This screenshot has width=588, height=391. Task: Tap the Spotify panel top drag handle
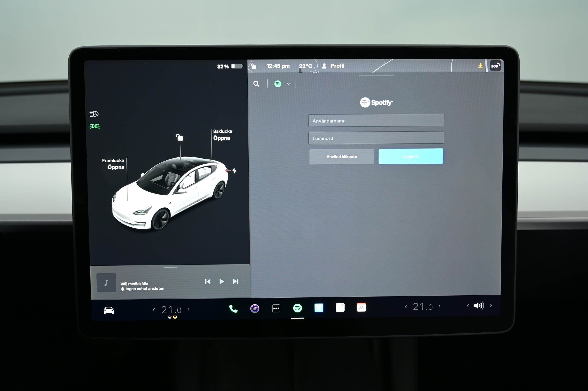click(x=376, y=75)
